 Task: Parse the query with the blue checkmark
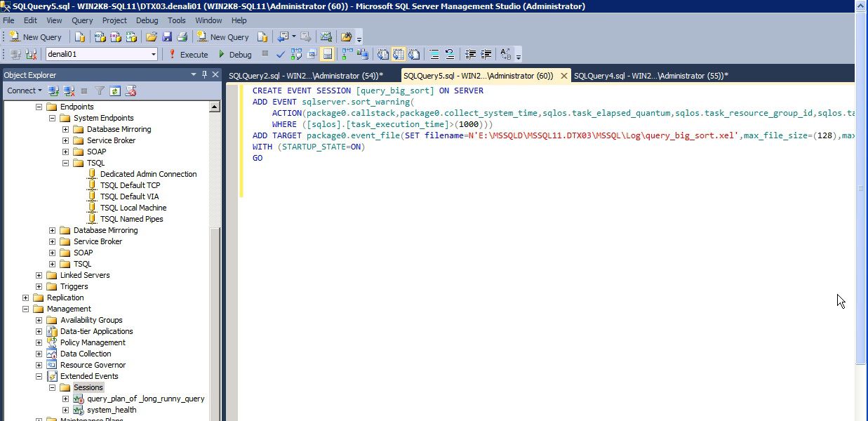coord(281,54)
